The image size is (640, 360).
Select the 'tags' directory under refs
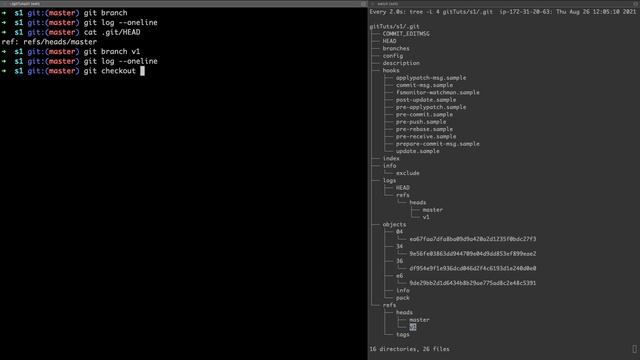(402, 335)
